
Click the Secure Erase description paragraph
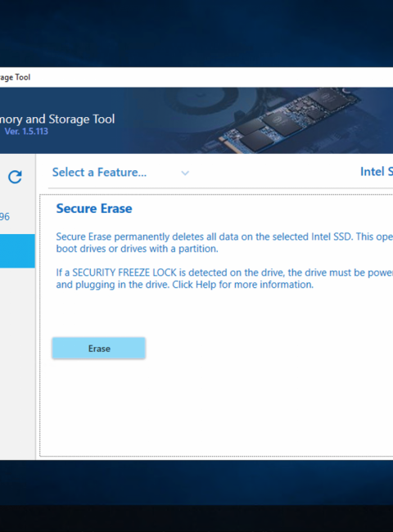224,242
